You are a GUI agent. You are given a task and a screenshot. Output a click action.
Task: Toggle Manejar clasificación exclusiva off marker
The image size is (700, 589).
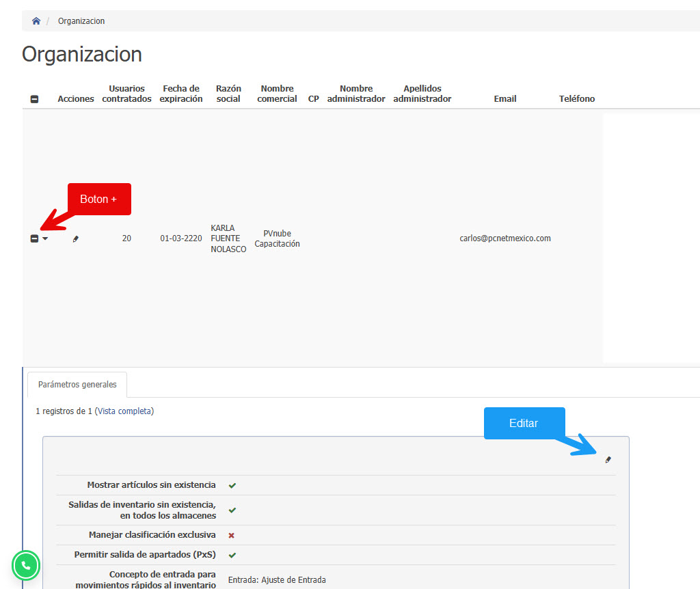pyautogui.click(x=232, y=535)
